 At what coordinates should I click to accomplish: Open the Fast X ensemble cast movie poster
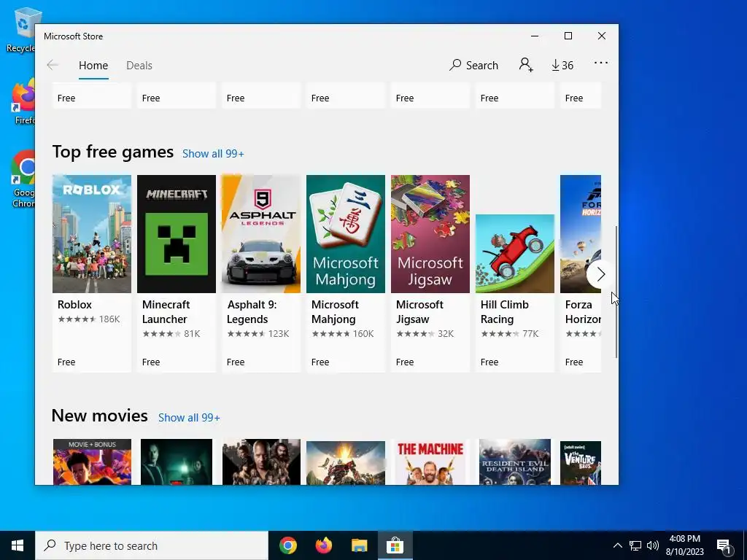click(261, 462)
